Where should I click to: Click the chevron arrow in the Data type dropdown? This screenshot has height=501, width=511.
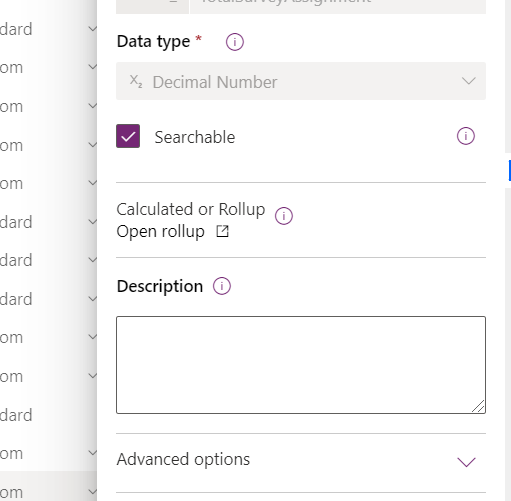point(468,81)
